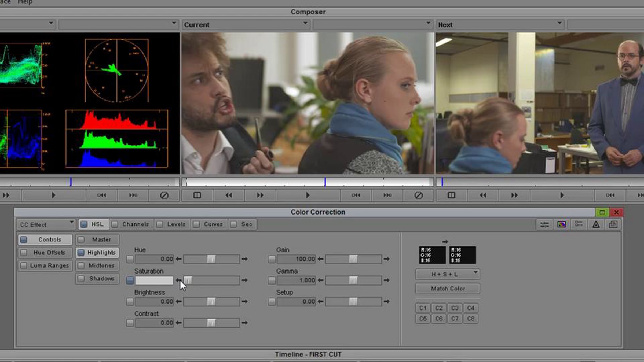Enable the Gain control checkbox
This screenshot has height=362, width=644.
click(272, 259)
